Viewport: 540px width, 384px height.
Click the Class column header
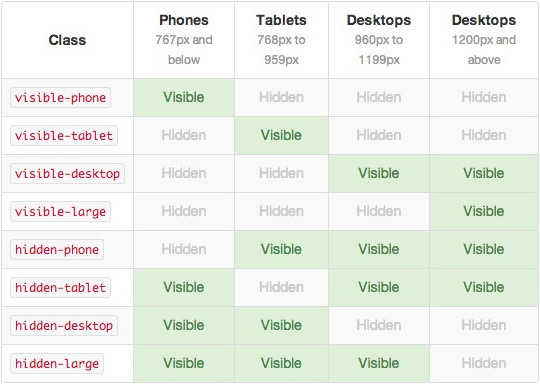click(67, 40)
